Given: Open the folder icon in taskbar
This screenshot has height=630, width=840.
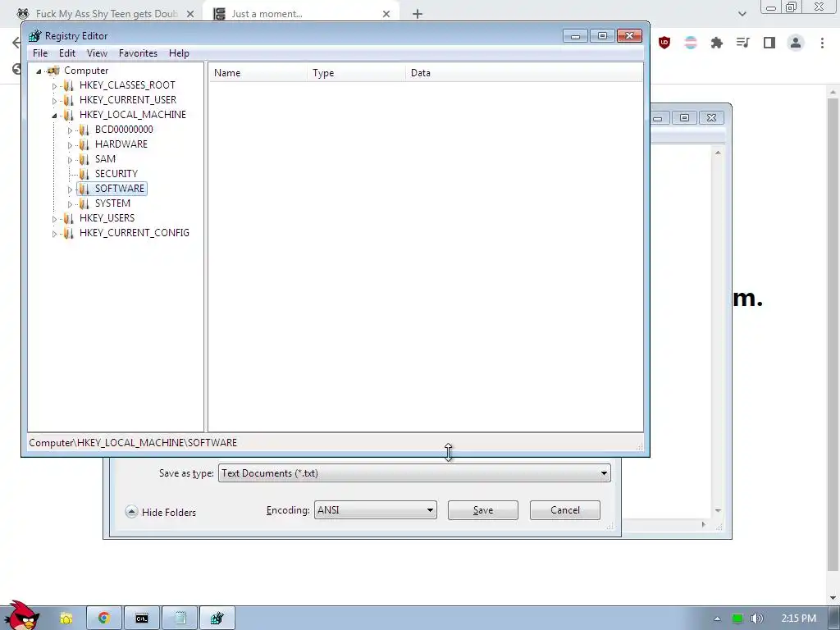Looking at the screenshot, I should click(66, 619).
